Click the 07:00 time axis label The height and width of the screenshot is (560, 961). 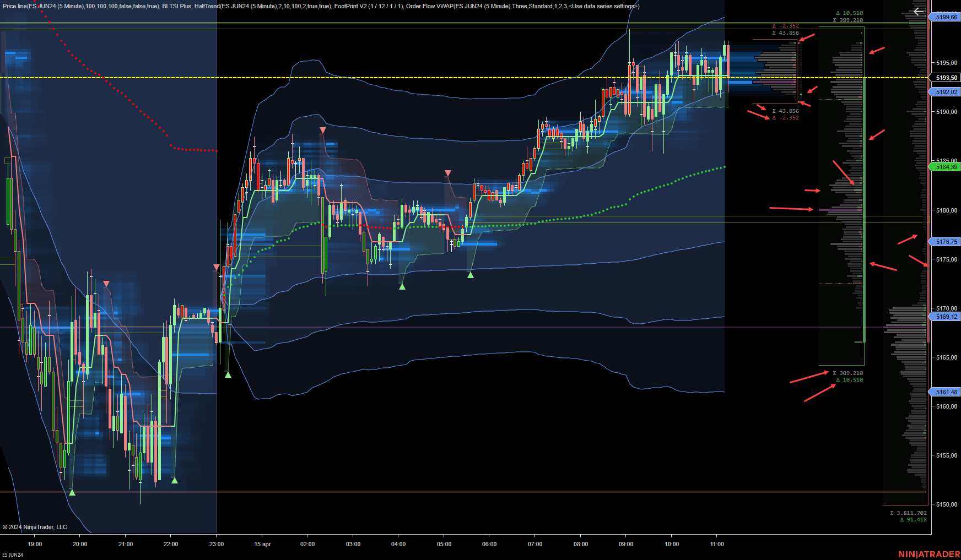[535, 544]
